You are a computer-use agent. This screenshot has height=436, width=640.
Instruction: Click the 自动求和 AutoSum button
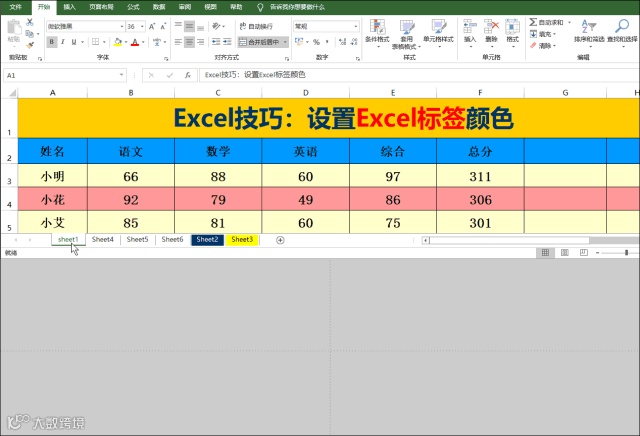[x=547, y=22]
